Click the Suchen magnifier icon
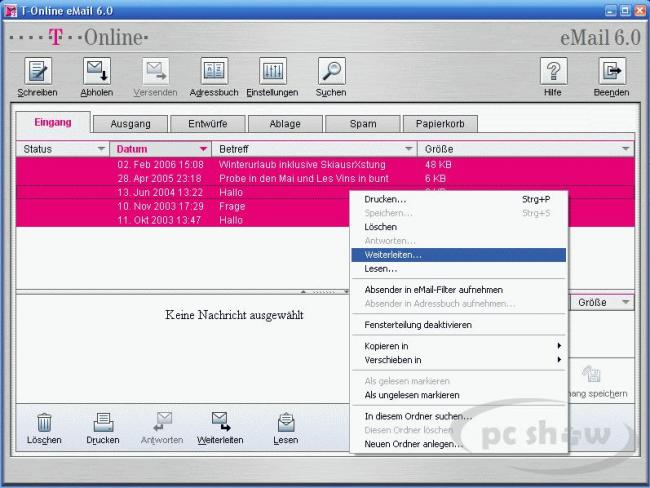 (x=332, y=71)
